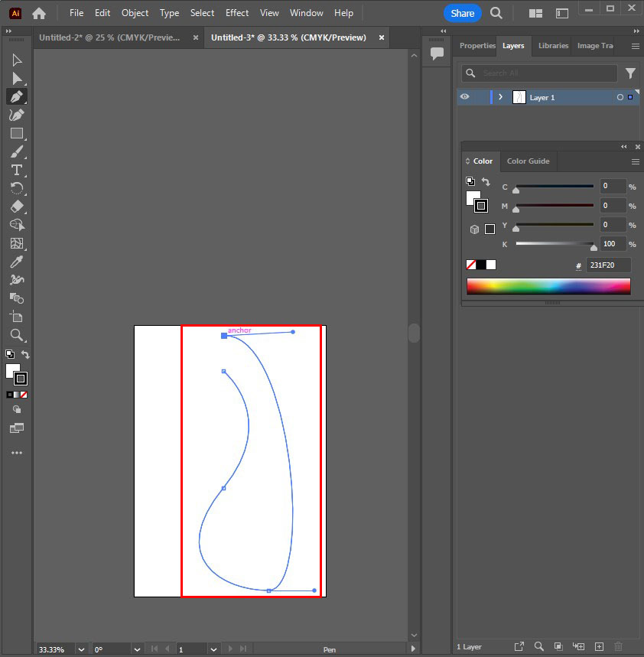
Task: Select the Paintbrush tool
Action: click(17, 151)
